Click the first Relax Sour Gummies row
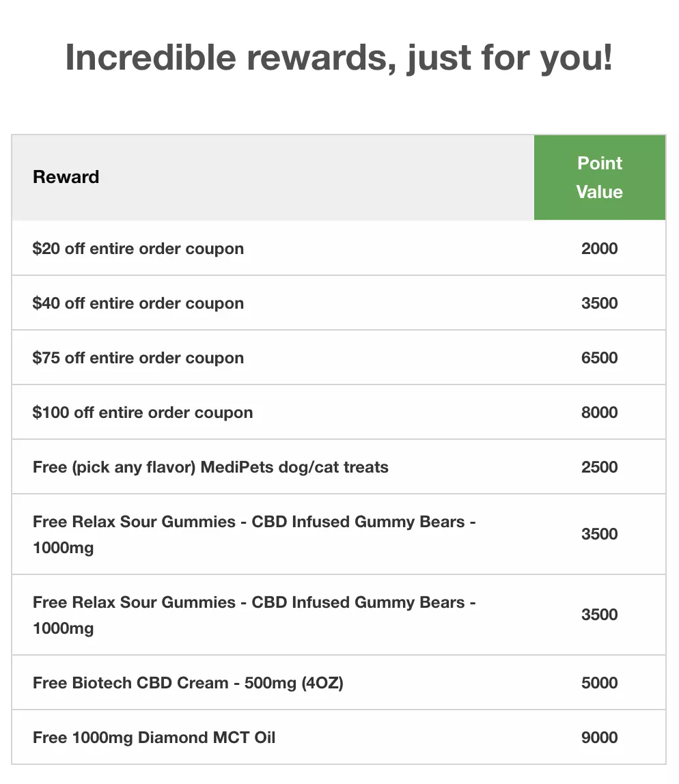The height and width of the screenshot is (784, 679). pos(339,534)
